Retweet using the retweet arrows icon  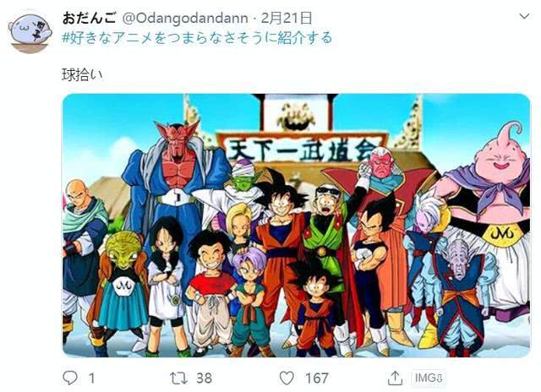tap(178, 378)
